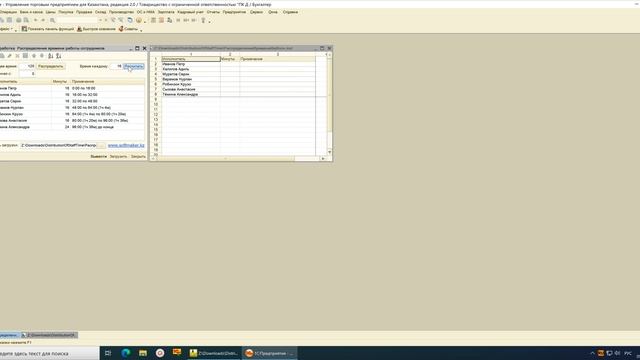Select spreadsheet cell Робинзон Крузо
The height and width of the screenshot is (360, 640).
[191, 84]
